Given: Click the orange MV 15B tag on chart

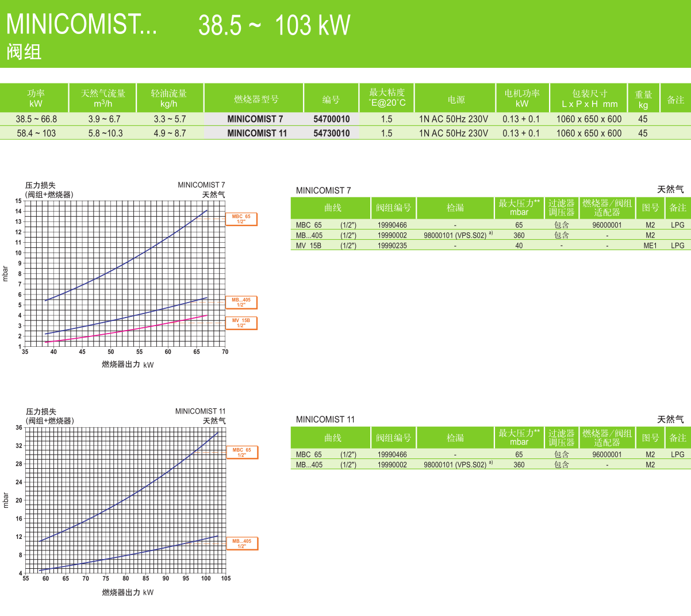Looking at the screenshot, I should [x=241, y=323].
